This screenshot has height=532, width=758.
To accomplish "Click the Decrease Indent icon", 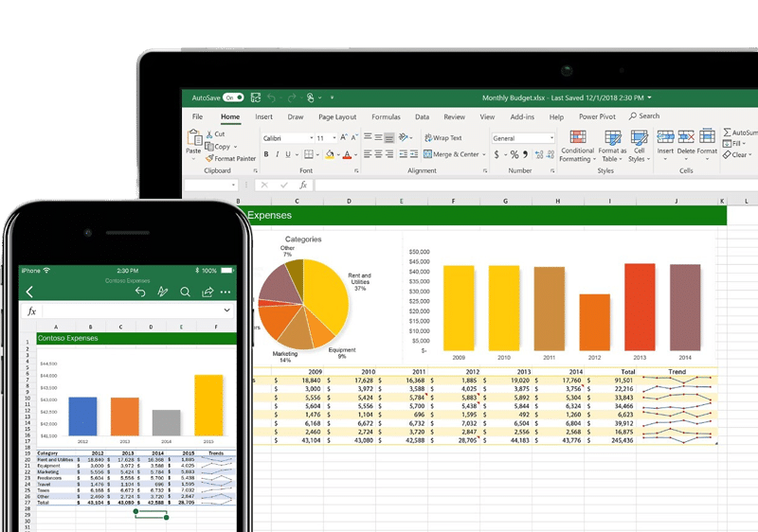I will (x=404, y=154).
